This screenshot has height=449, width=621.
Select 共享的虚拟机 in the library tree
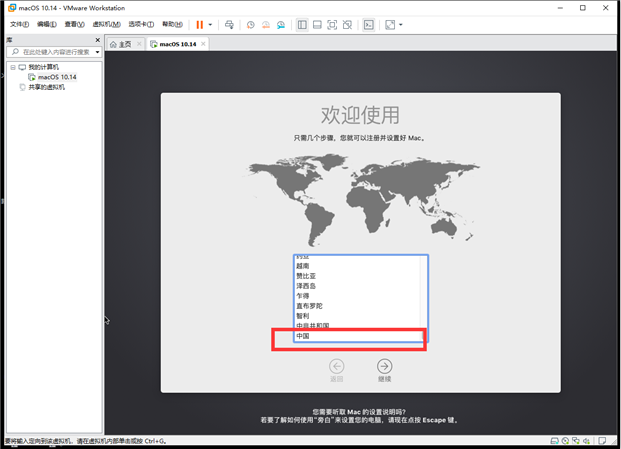pos(46,87)
